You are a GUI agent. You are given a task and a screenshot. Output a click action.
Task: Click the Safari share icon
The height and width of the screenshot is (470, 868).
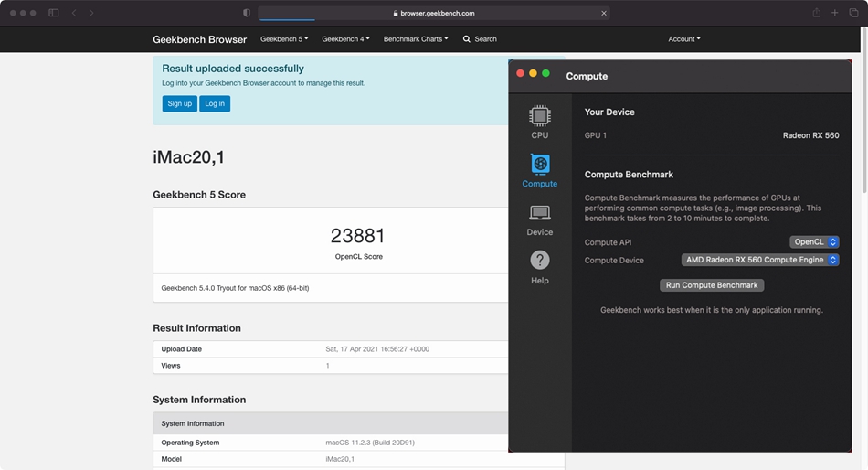(x=816, y=13)
